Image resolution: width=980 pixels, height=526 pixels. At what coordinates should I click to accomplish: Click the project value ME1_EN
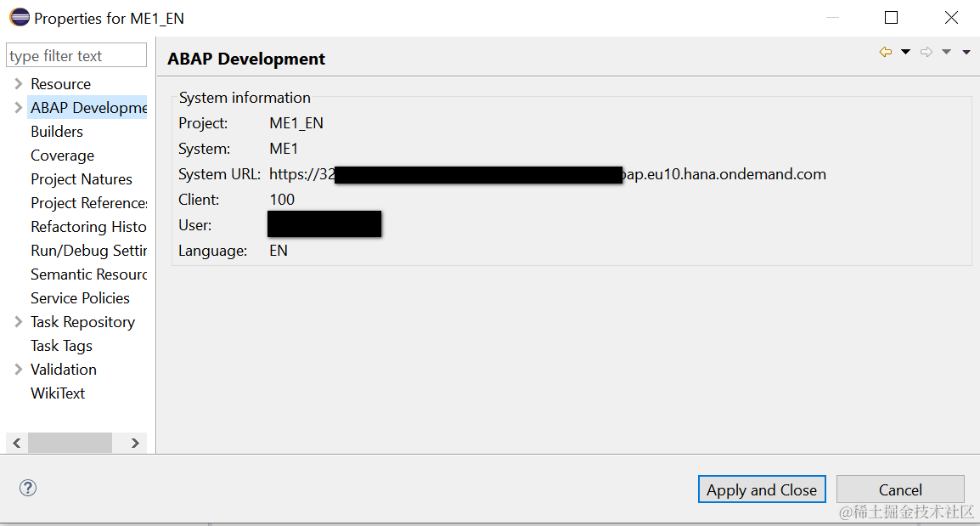click(296, 123)
